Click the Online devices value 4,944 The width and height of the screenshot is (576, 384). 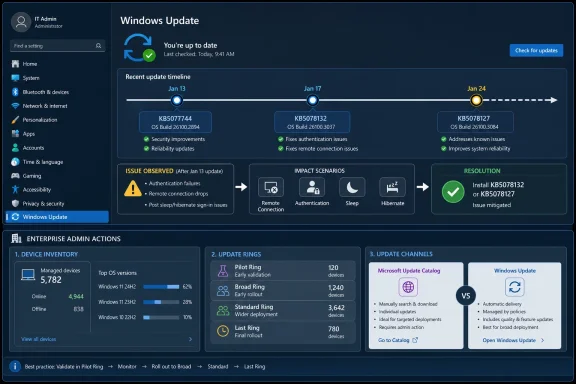(x=76, y=297)
